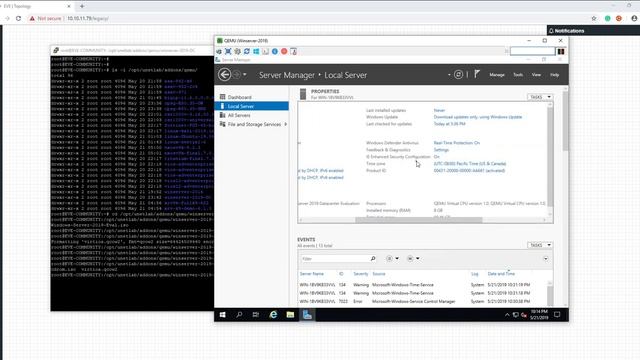Bookmark this page with the star icon
640x360 pixels.
(x=594, y=18)
